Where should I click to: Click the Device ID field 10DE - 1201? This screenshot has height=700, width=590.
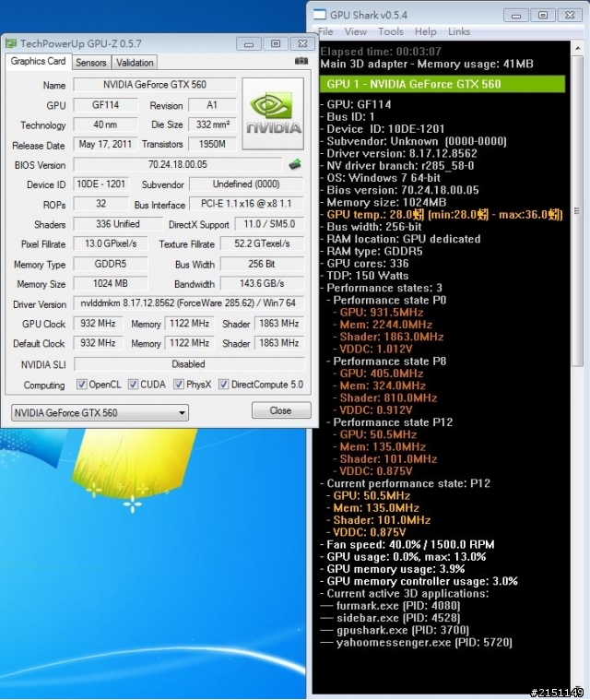pos(100,184)
